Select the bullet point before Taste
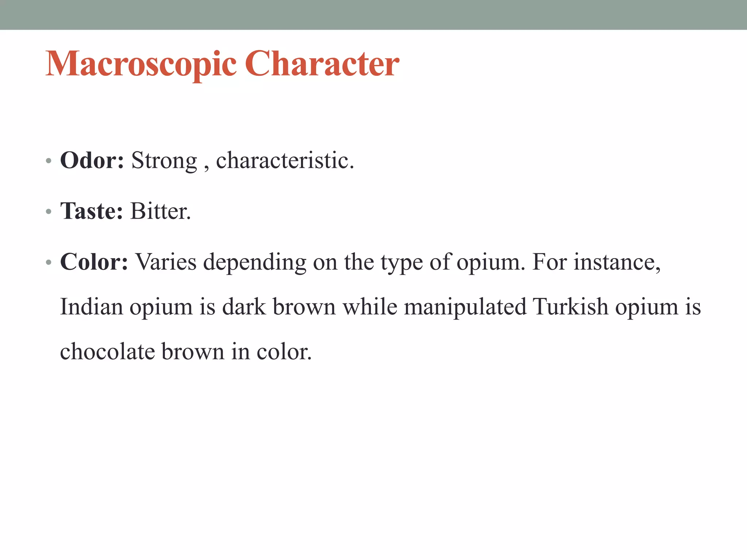The image size is (747, 560). click(49, 211)
